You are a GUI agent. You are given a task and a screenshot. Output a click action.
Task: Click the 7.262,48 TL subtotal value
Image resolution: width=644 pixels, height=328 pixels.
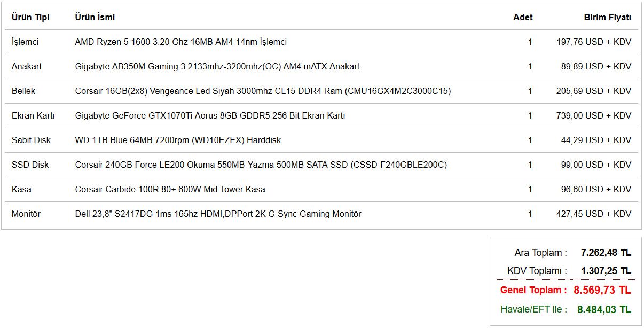[606, 253]
